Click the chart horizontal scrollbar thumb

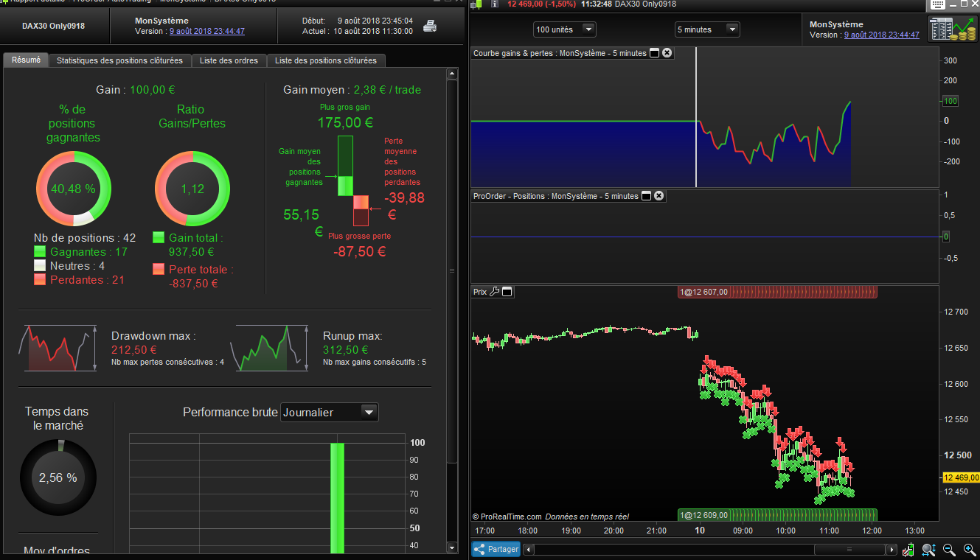pyautogui.click(x=849, y=550)
